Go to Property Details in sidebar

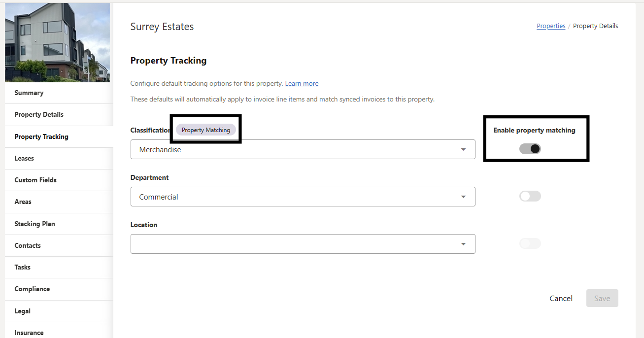pyautogui.click(x=39, y=114)
